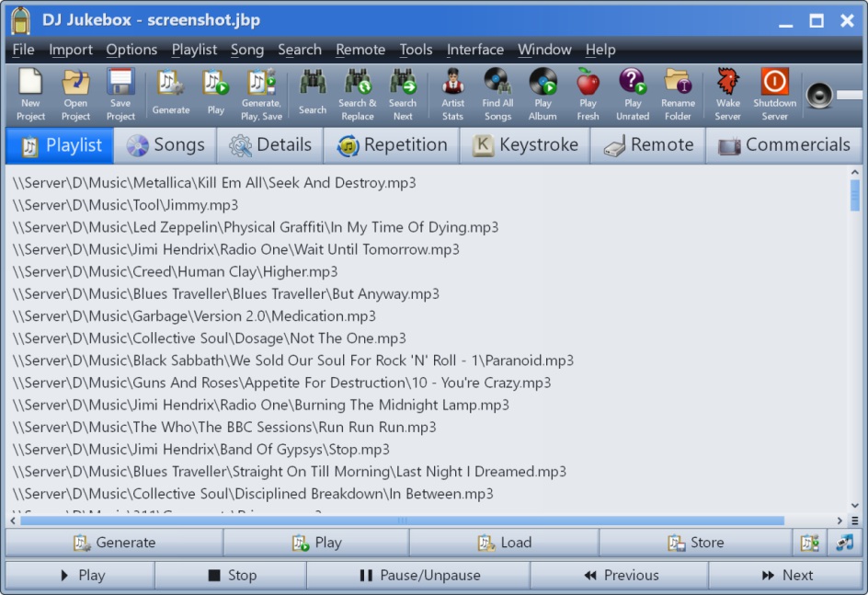Open an existing project

[75, 92]
